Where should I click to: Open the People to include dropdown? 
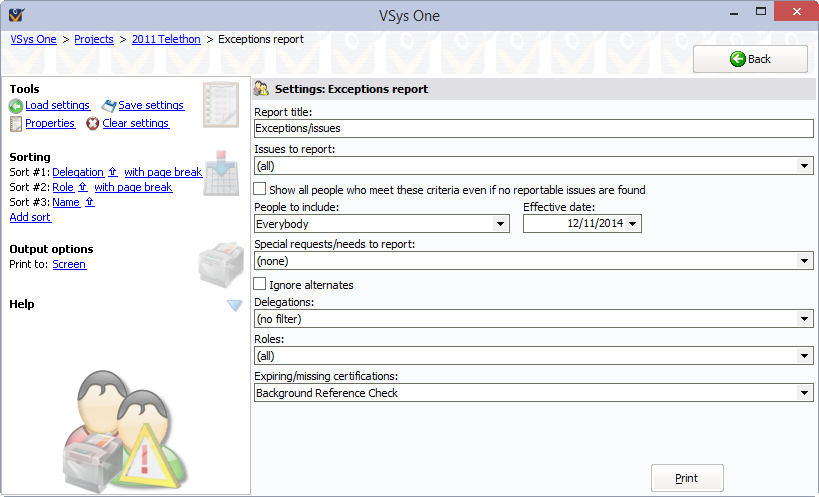click(500, 224)
